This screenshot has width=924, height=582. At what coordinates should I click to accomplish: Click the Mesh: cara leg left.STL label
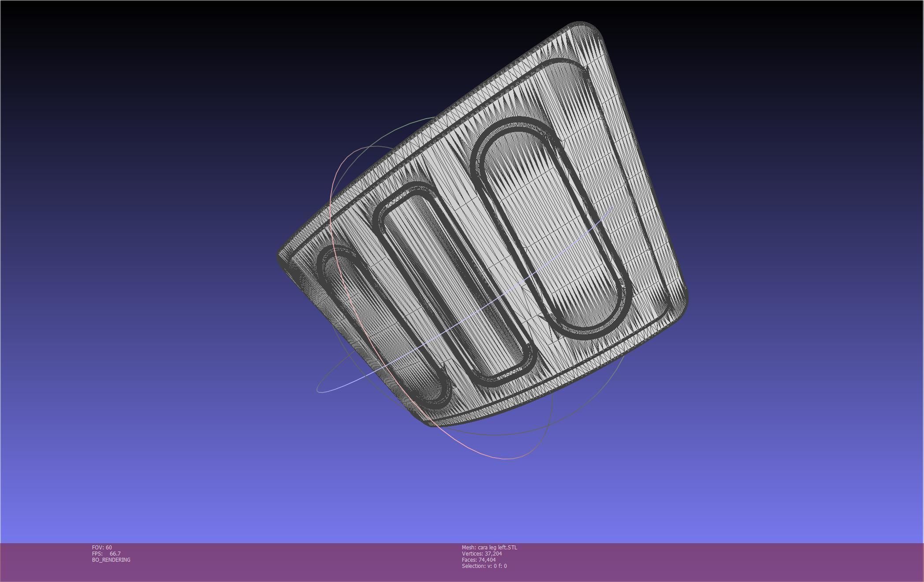(x=489, y=547)
